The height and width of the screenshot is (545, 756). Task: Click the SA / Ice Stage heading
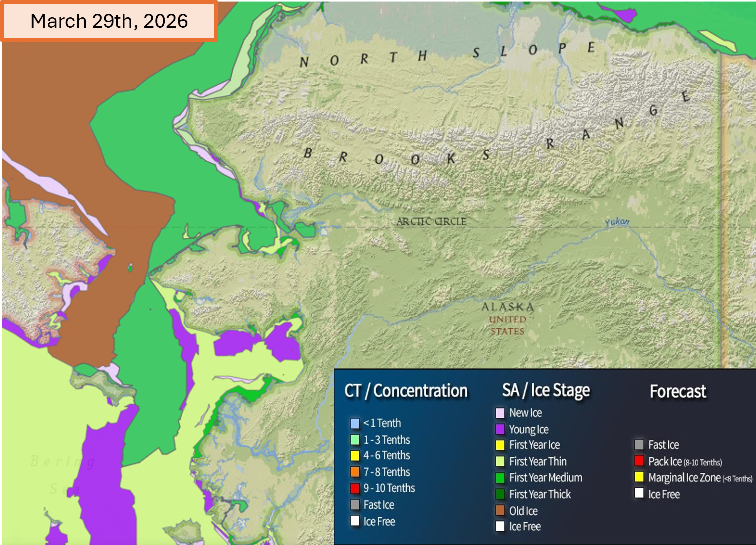546,390
